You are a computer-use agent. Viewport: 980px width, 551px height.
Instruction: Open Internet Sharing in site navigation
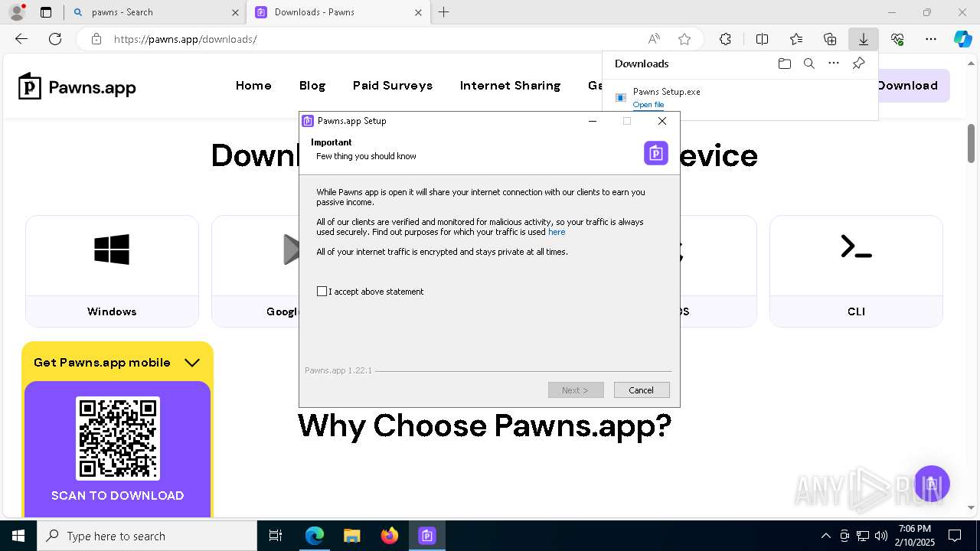511,86
